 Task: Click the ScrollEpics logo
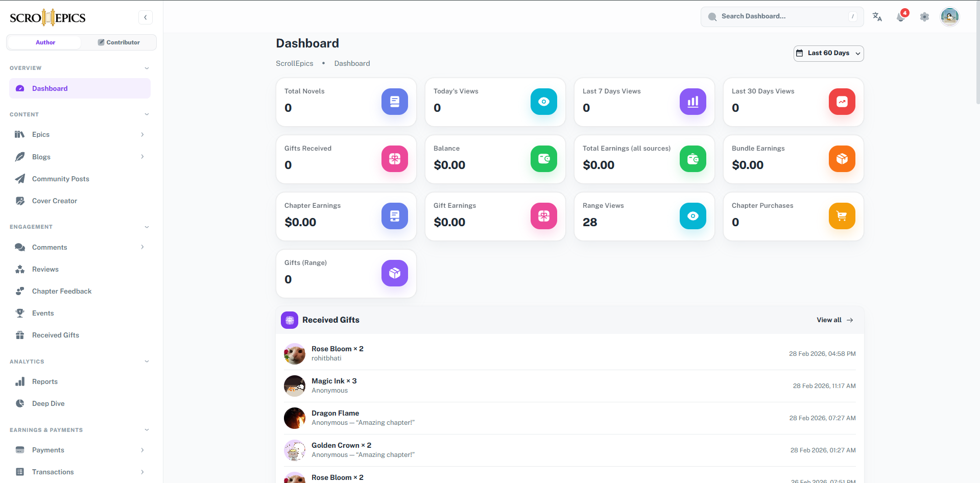[x=47, y=17]
